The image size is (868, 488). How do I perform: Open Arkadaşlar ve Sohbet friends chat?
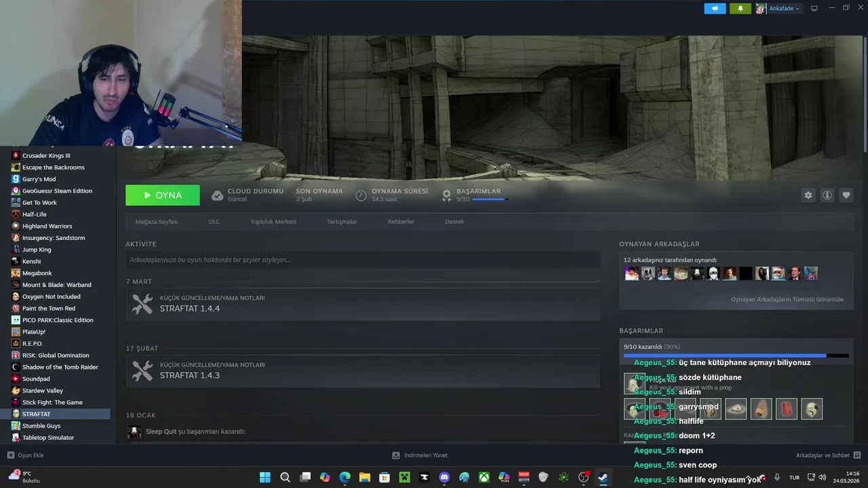[x=828, y=455]
